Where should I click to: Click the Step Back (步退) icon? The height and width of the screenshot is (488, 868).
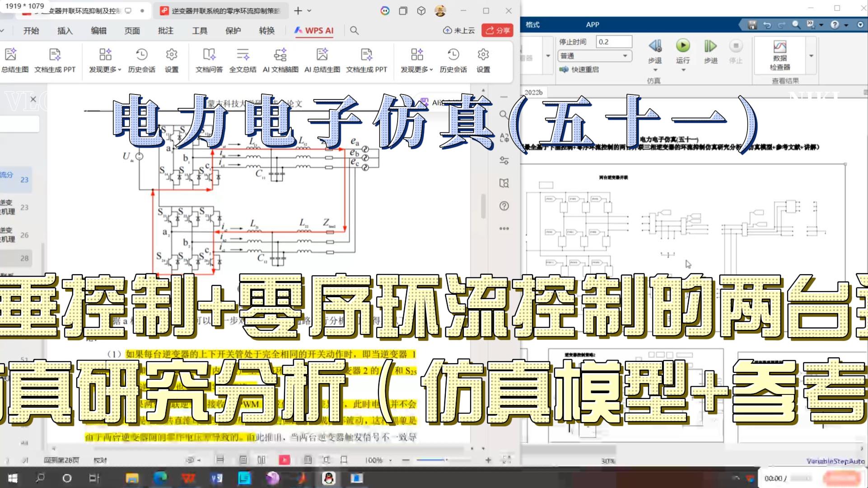655,47
